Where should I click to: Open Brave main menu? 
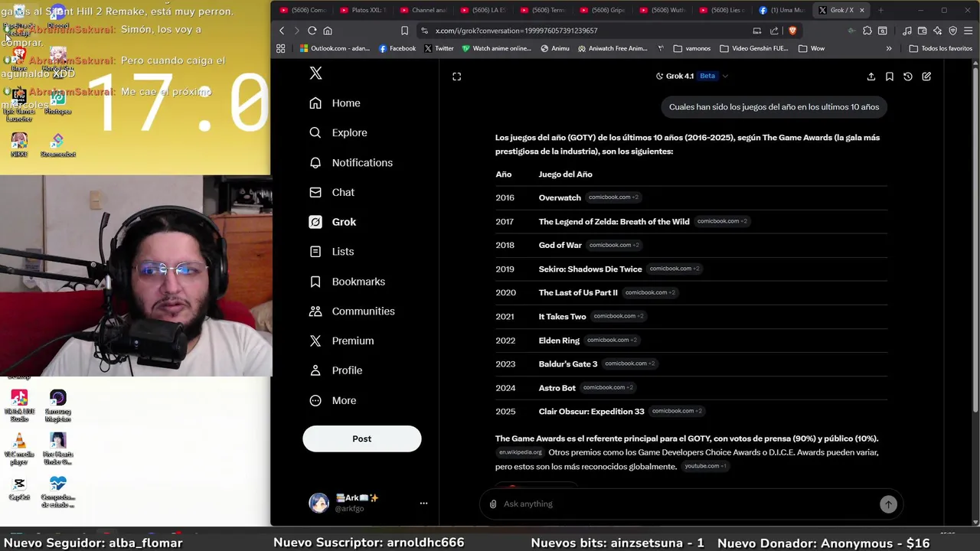pyautogui.click(x=968, y=31)
